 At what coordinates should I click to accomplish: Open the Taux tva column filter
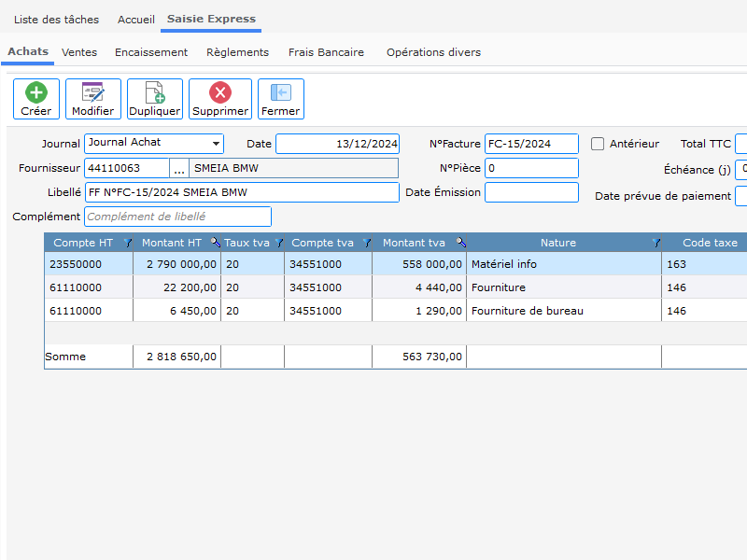(x=277, y=243)
